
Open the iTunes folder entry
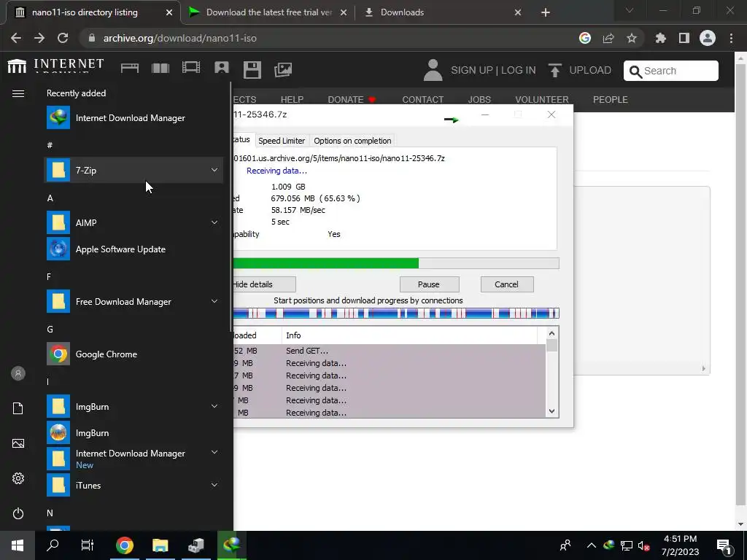point(133,485)
